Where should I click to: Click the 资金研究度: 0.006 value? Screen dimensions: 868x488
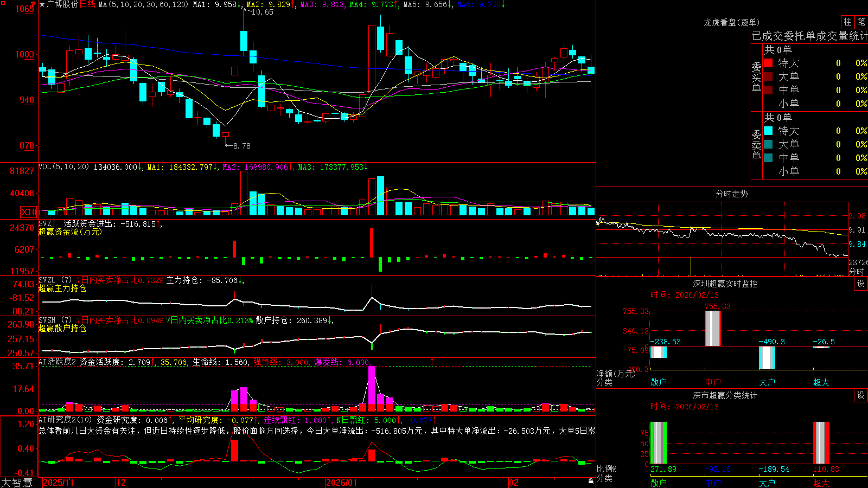(x=132, y=420)
